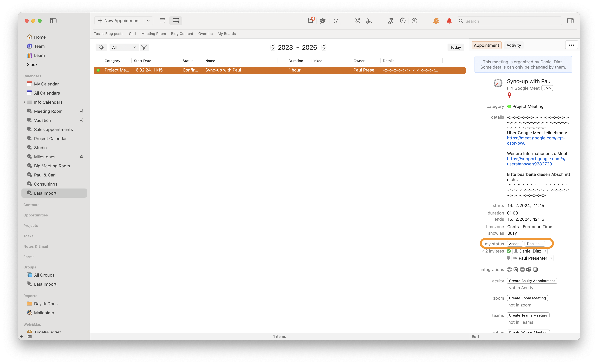
Task: Open the meet.google.com meeting link
Action: click(x=536, y=141)
